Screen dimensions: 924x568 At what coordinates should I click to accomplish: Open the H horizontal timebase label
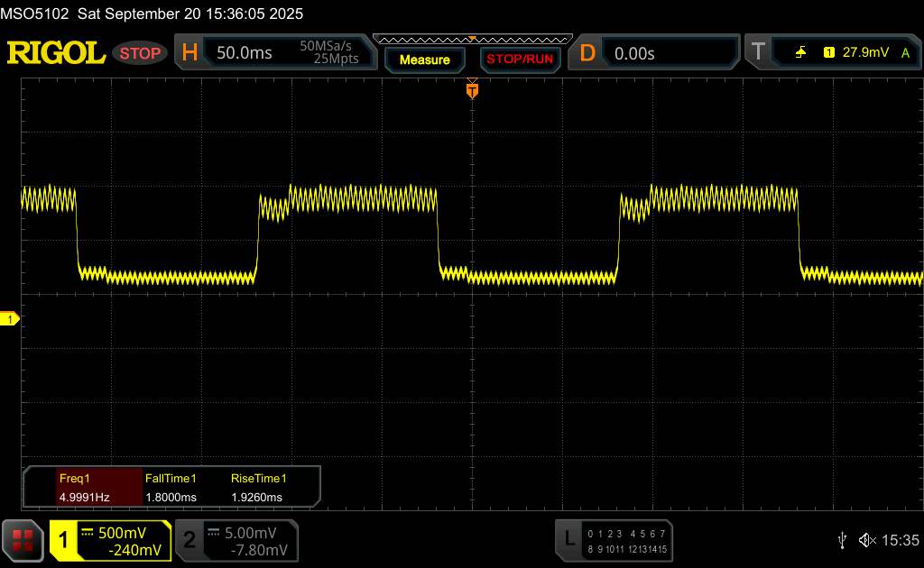(189, 53)
